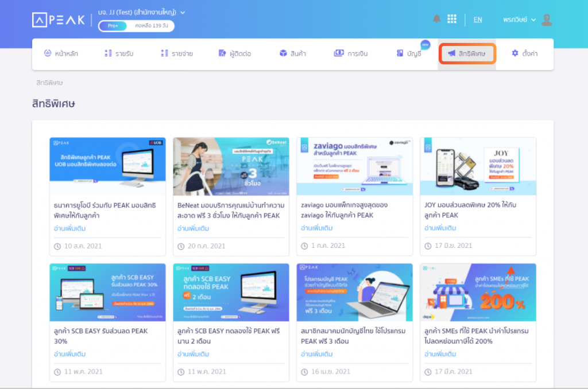This screenshot has width=588, height=389.
Task: Open the accountant association 3-month banner
Action: [354, 292]
